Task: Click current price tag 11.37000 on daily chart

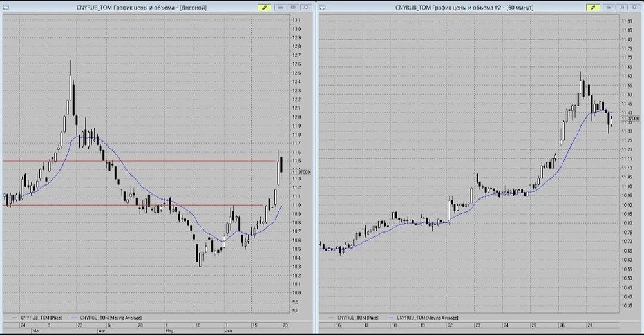Action: pos(301,172)
